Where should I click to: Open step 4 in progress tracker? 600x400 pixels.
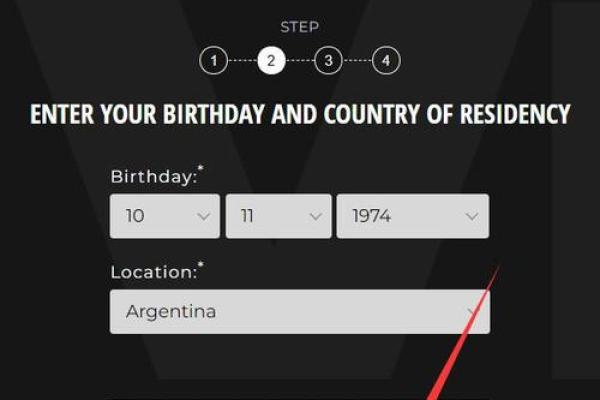click(x=386, y=60)
